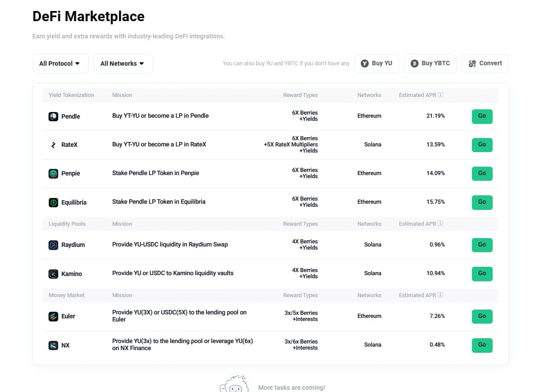
Task: Click the Ethereum network in Euler row
Action: 369,316
